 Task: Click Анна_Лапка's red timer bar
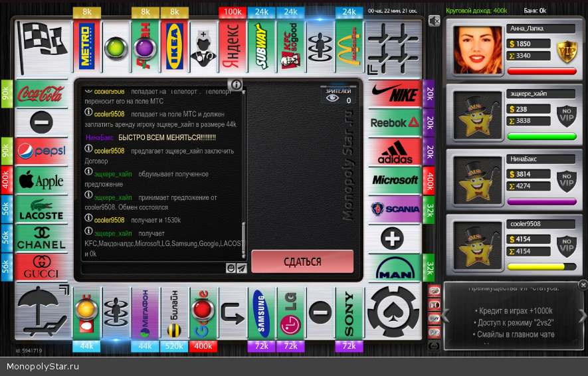(x=542, y=71)
